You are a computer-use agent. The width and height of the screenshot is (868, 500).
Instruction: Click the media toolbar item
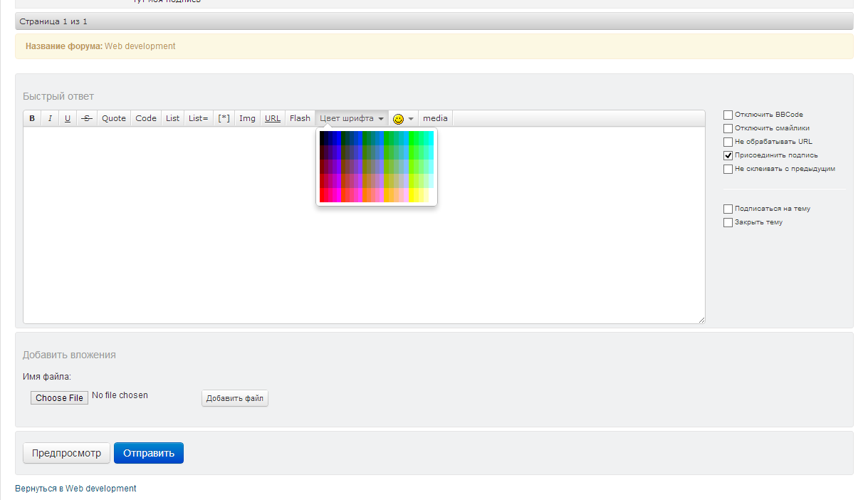click(435, 118)
